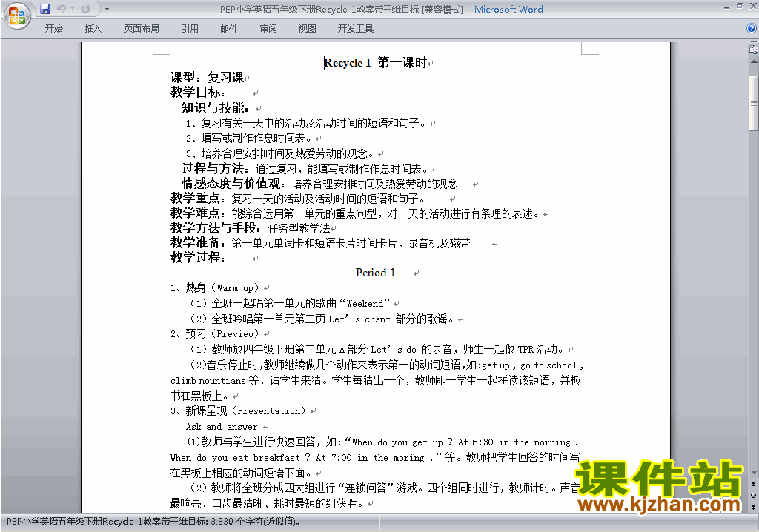Viewport: 759px width, 532px height.
Task: Click the split bar above the ruler icon
Action: (753, 42)
